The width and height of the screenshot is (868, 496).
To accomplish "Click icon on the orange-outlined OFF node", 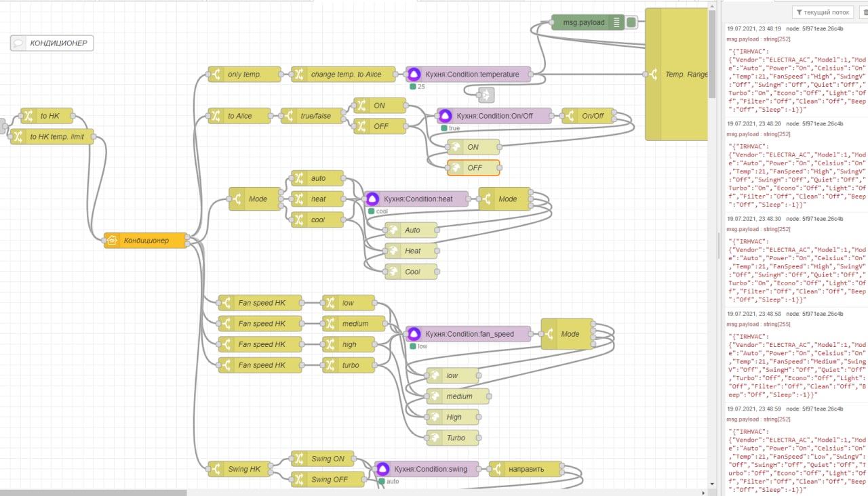I will click(x=456, y=167).
